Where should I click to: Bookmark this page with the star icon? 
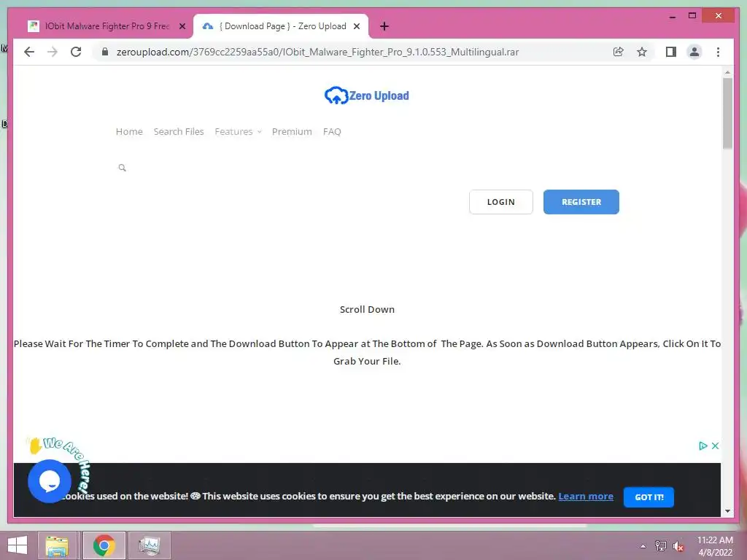642,52
